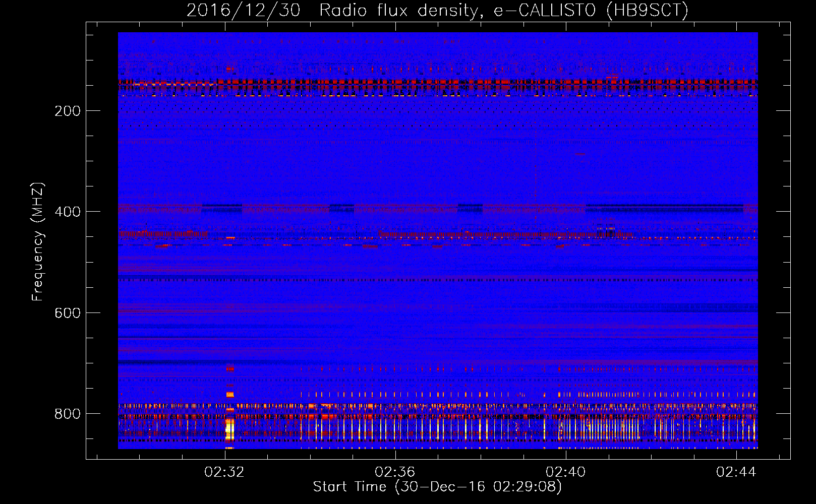Image resolution: width=816 pixels, height=504 pixels.
Task: Click the 200 frequency tick label
Action: [x=68, y=111]
